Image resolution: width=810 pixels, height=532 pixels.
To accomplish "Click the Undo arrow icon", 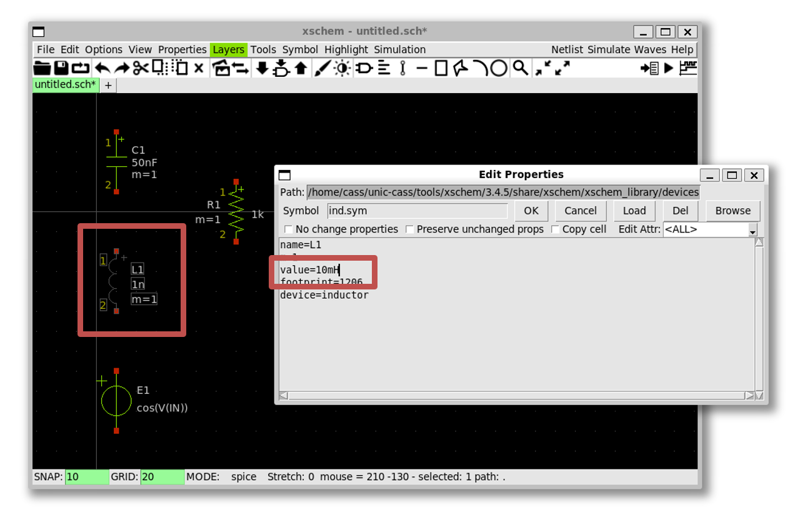I will [x=102, y=68].
